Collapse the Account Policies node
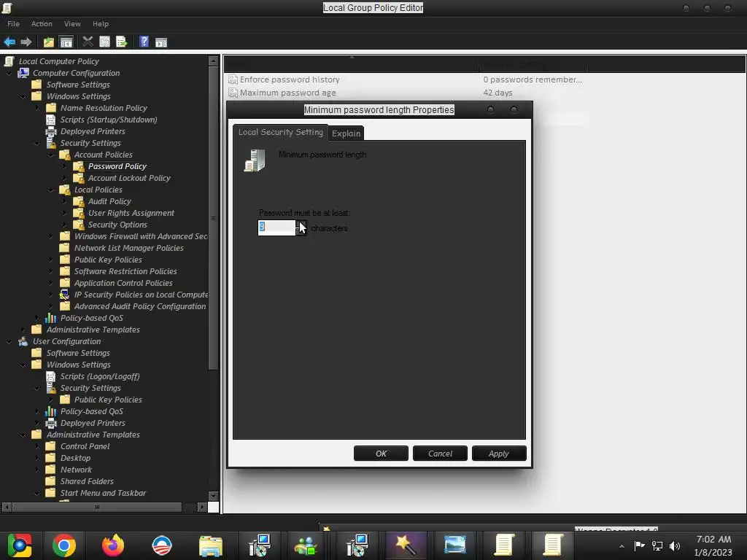The height and width of the screenshot is (560, 747). [x=51, y=155]
